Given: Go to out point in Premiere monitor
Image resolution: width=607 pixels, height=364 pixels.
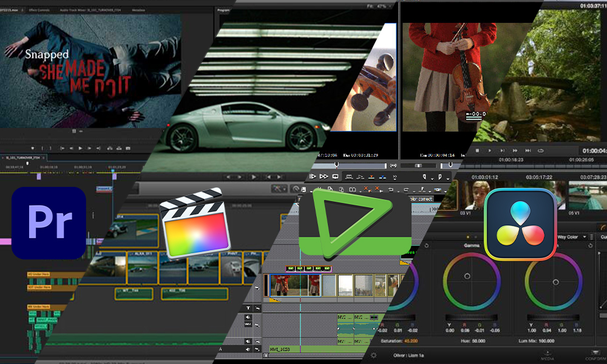Looking at the screenshot, I should click(98, 148).
